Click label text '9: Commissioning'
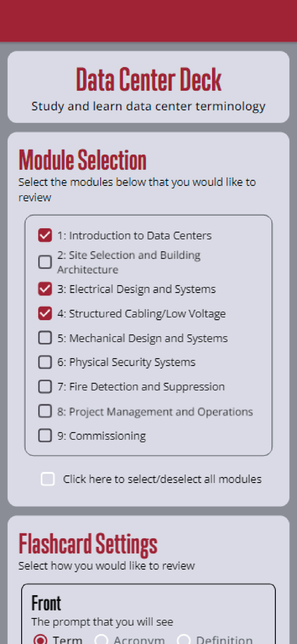 pos(102,436)
